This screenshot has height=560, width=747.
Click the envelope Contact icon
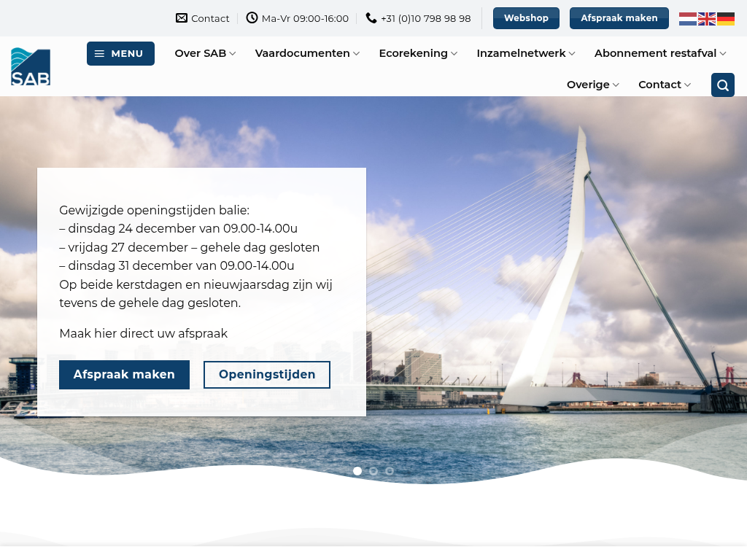(x=182, y=18)
